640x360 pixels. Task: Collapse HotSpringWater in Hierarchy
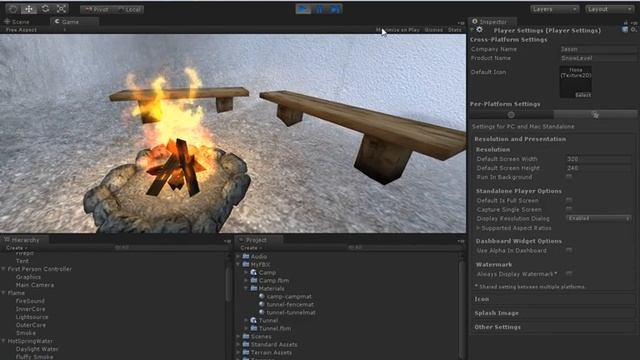pyautogui.click(x=4, y=341)
